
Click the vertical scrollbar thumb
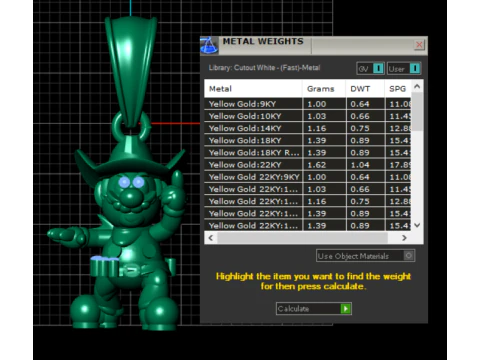pyautogui.click(x=417, y=112)
